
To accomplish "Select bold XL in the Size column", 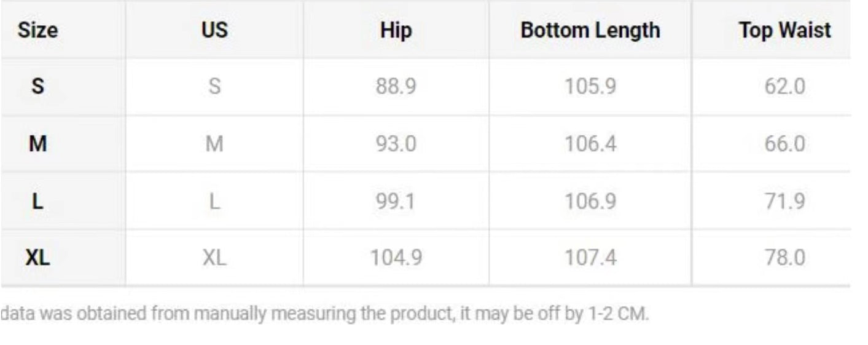I will 37,258.
